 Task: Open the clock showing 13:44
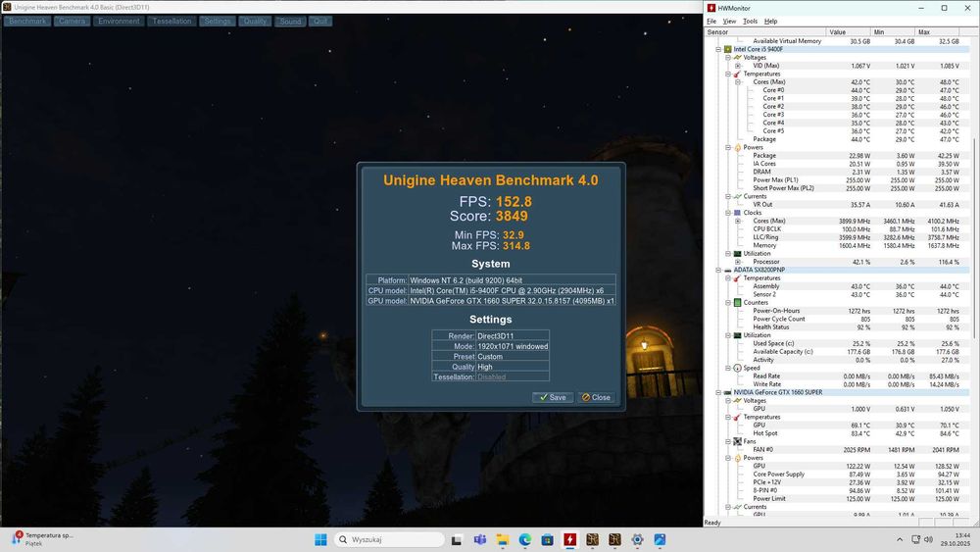955,539
